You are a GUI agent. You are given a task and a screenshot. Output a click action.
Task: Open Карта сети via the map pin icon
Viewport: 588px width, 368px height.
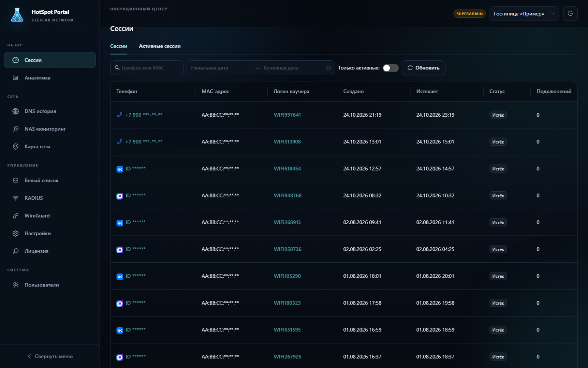(x=15, y=146)
